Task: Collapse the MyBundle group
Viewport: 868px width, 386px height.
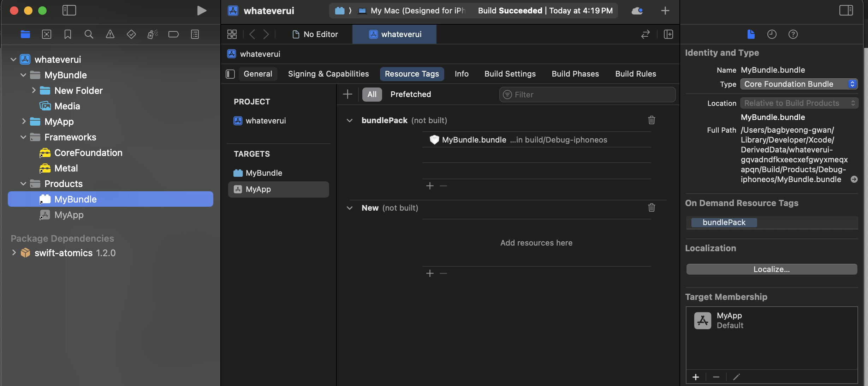Action: pos(23,75)
